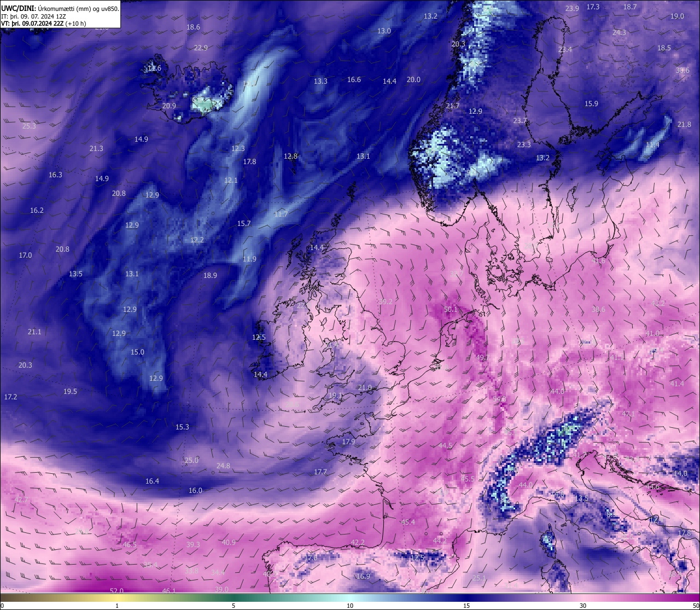Click the 52.0 value at the bottom left
This screenshot has width=700, height=610.
point(117,591)
